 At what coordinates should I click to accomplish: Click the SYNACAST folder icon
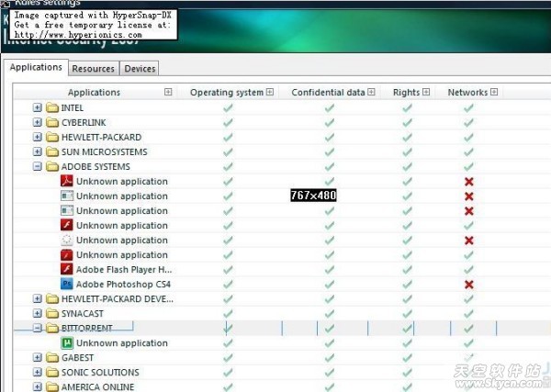52,313
